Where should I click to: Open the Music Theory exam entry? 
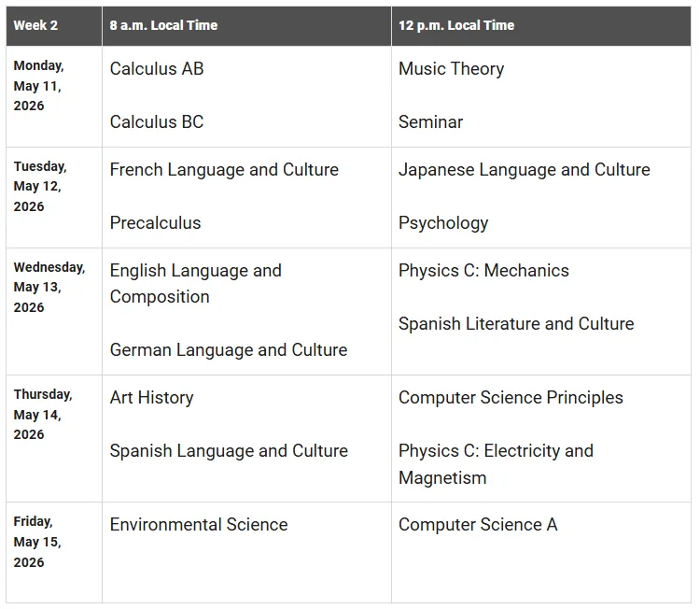pos(451,69)
